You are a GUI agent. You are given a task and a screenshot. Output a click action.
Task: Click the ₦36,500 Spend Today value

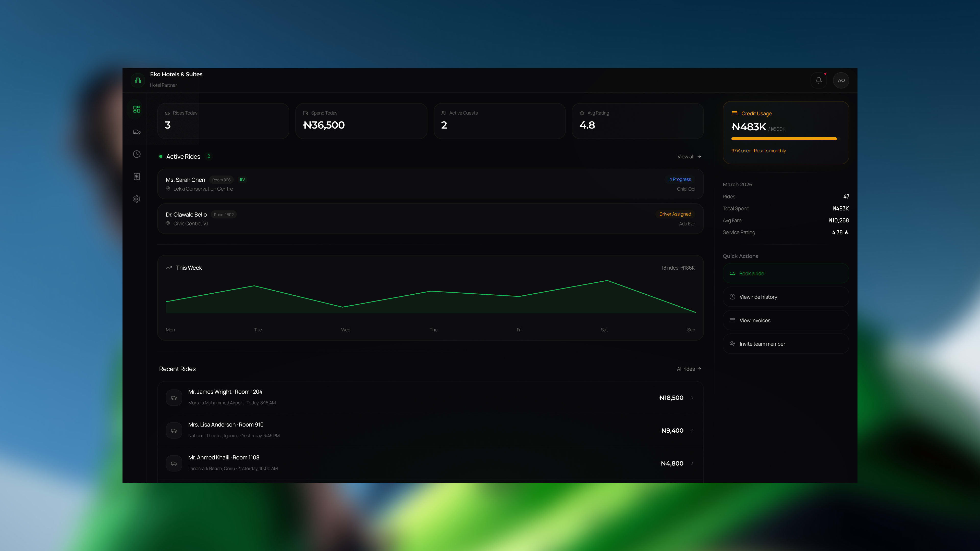(x=324, y=125)
